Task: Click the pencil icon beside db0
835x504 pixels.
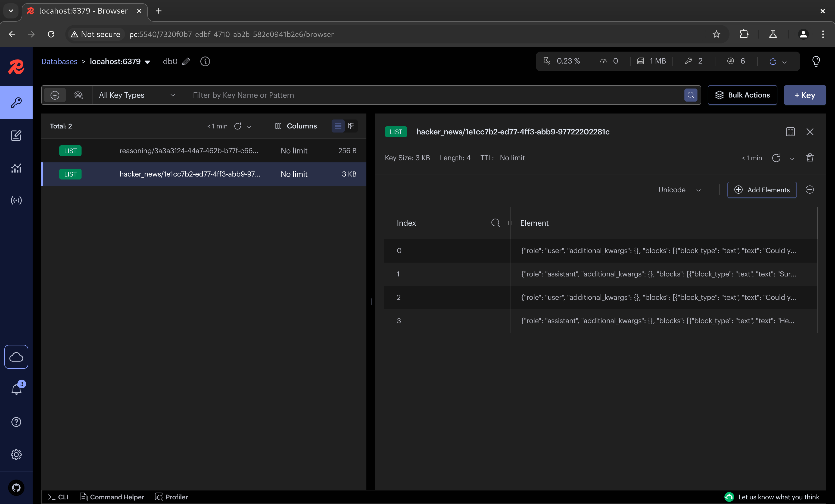Action: pos(186,61)
